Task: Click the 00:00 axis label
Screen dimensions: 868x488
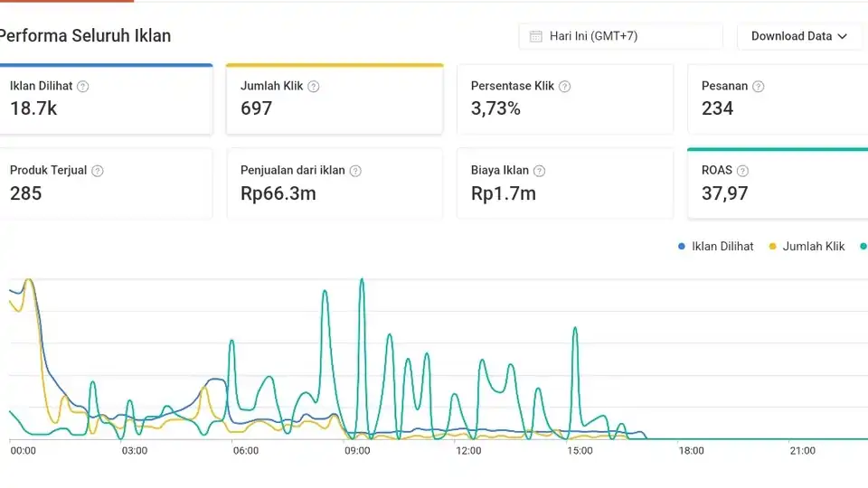Action: pyautogui.click(x=24, y=451)
